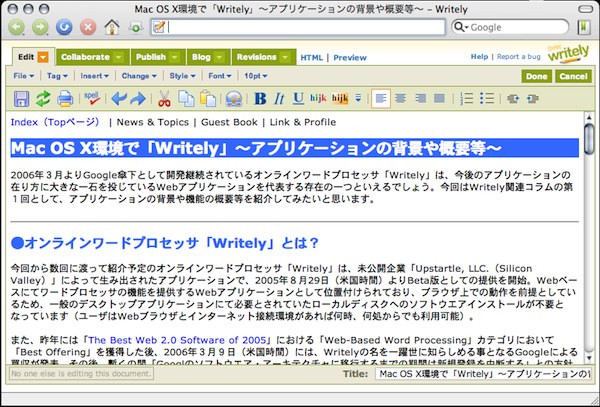The height and width of the screenshot is (407, 600).
Task: Switch to the Publish tab
Action: pyautogui.click(x=158, y=57)
